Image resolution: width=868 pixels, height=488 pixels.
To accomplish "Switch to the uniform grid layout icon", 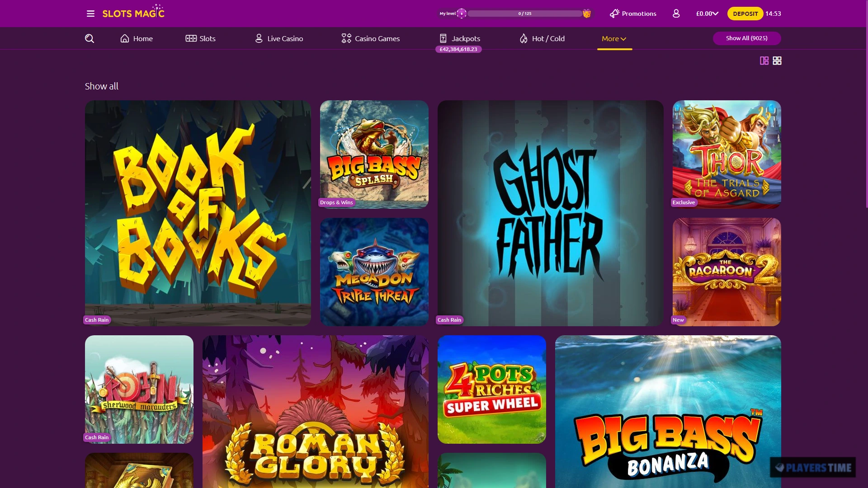I will pos(777,61).
